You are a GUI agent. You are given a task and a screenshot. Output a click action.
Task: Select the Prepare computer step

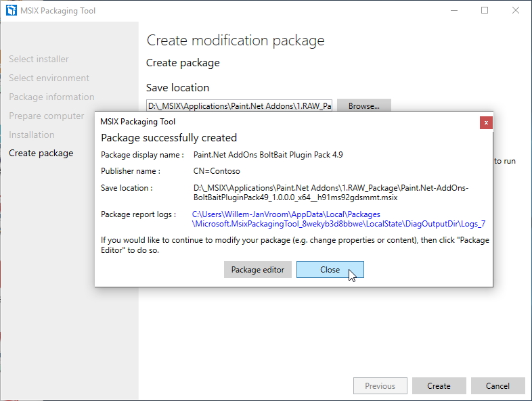(47, 116)
